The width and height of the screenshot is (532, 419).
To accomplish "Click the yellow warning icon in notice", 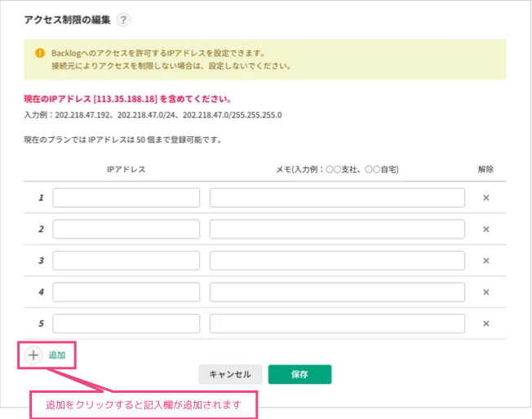I will (x=40, y=52).
